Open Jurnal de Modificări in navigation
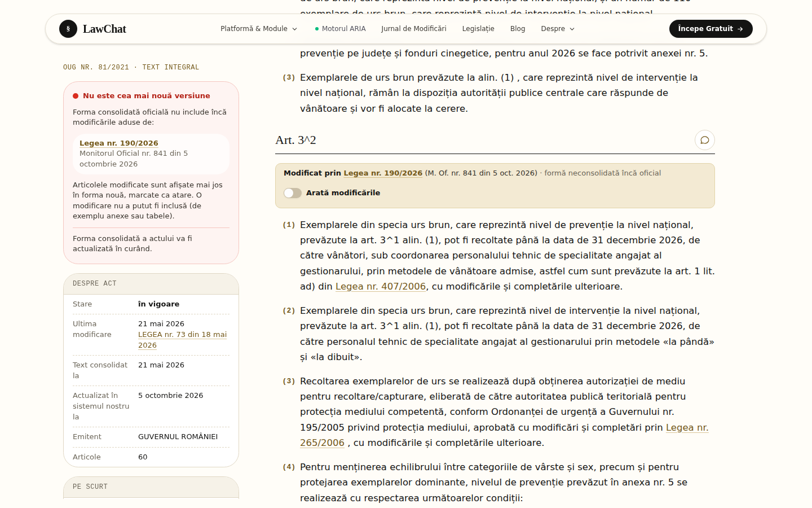812x508 pixels. pyautogui.click(x=414, y=29)
